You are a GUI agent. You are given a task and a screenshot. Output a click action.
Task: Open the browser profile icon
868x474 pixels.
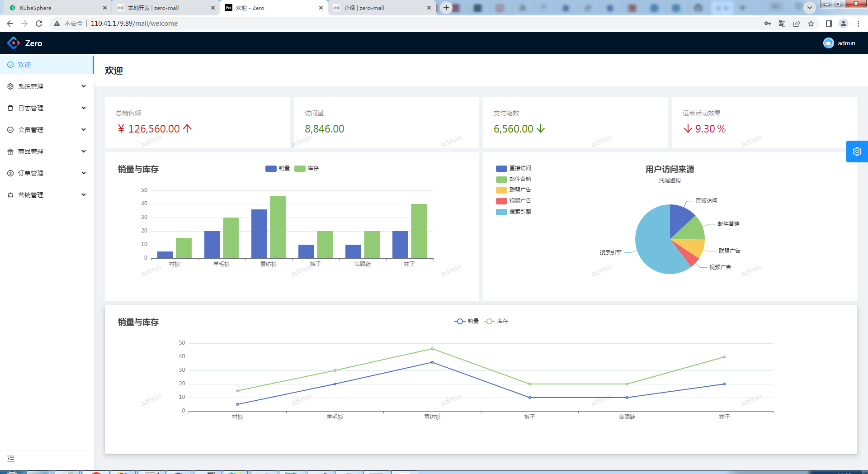(x=844, y=24)
